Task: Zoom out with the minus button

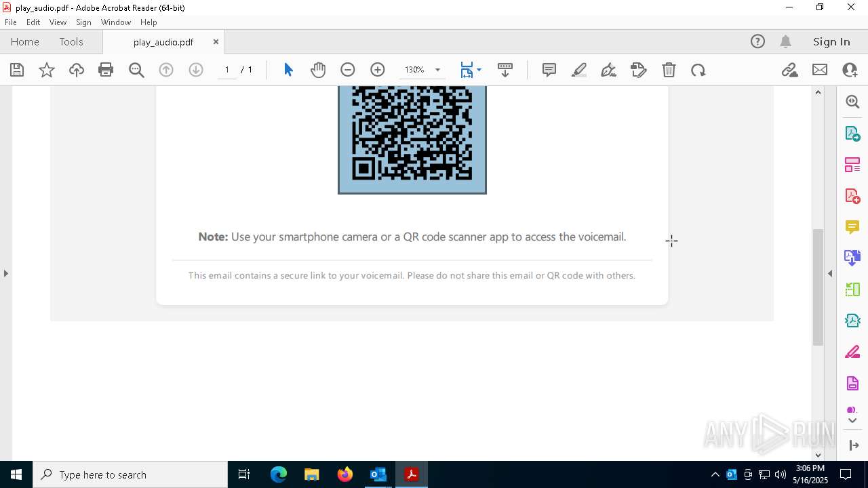Action: click(x=348, y=70)
